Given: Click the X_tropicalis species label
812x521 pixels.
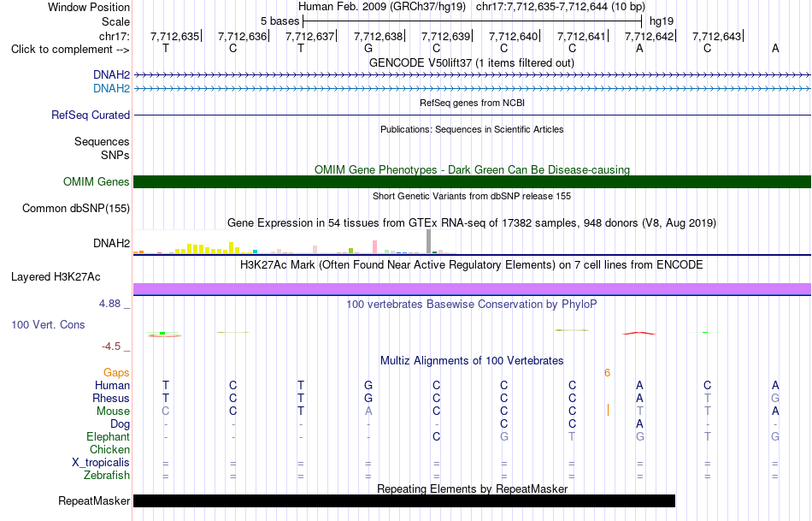Looking at the screenshot, I should 101,463.
